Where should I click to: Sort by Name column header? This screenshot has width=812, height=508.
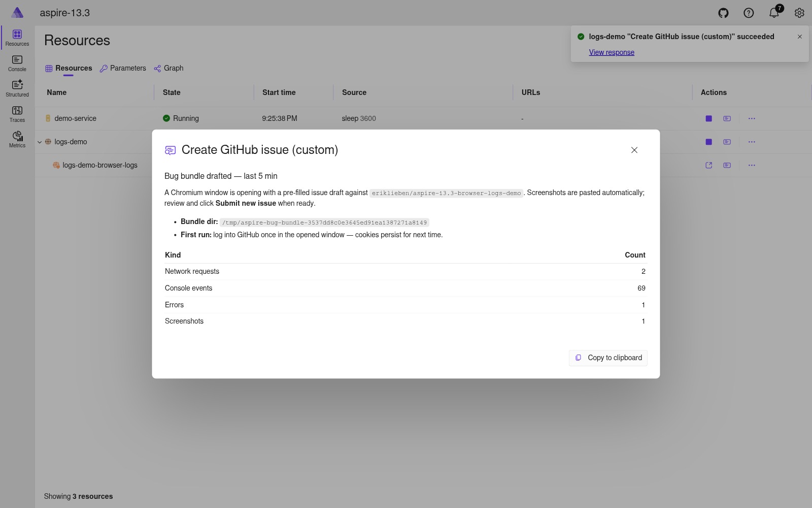click(x=57, y=92)
